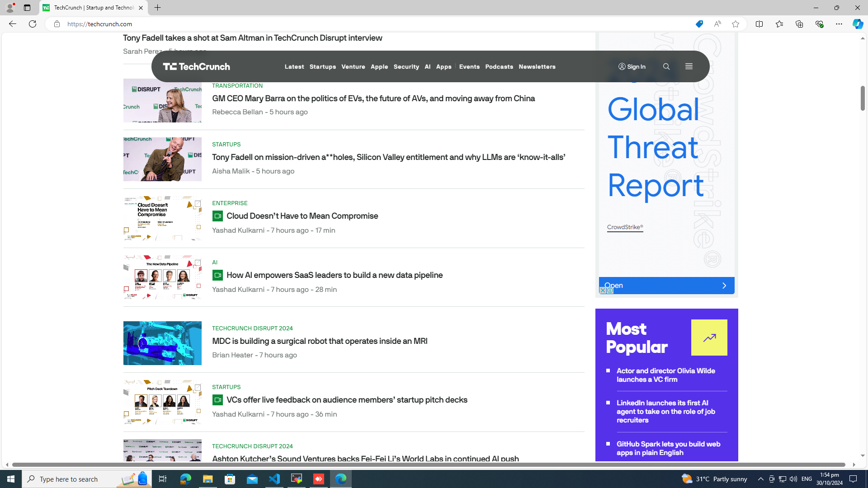The image size is (868, 488).
Task: Close the CrowdStrike ad with X icon
Action: pos(602,291)
